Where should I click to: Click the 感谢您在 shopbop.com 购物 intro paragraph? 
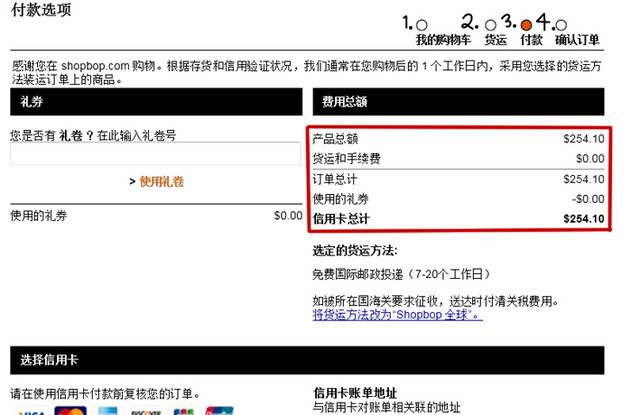point(306,72)
